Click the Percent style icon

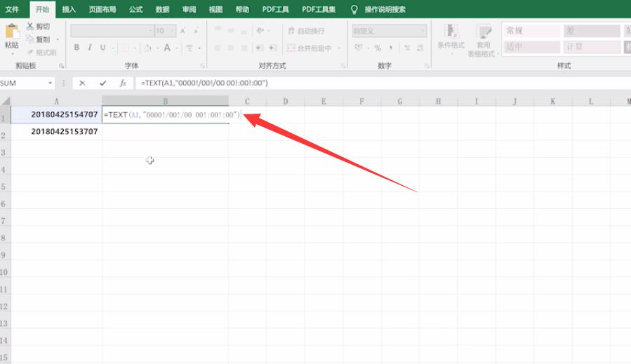coord(378,48)
